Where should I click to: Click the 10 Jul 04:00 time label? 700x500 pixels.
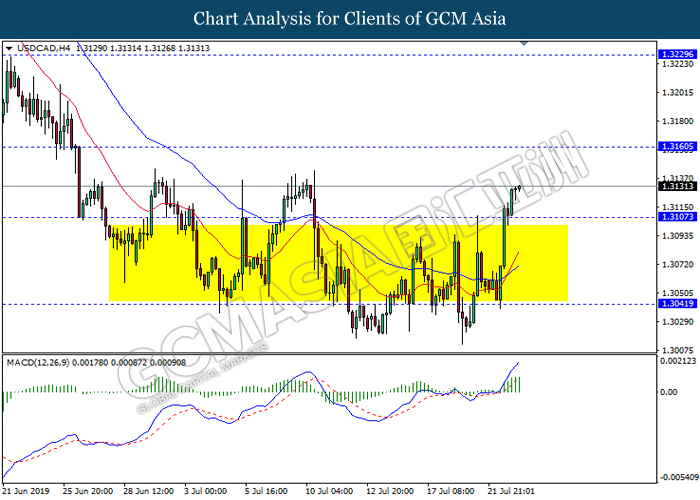(x=329, y=491)
